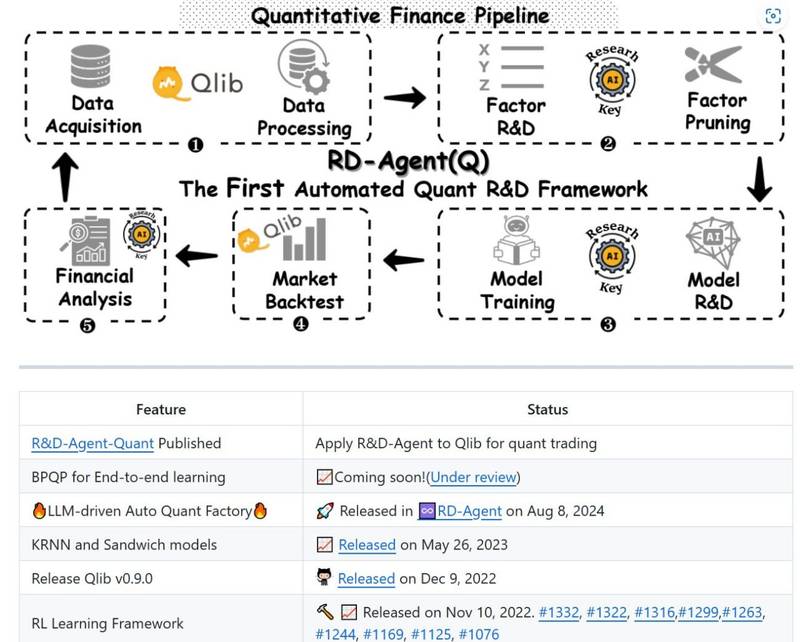The height and width of the screenshot is (642, 800).
Task: Click the image scan icon top right
Action: tap(773, 16)
